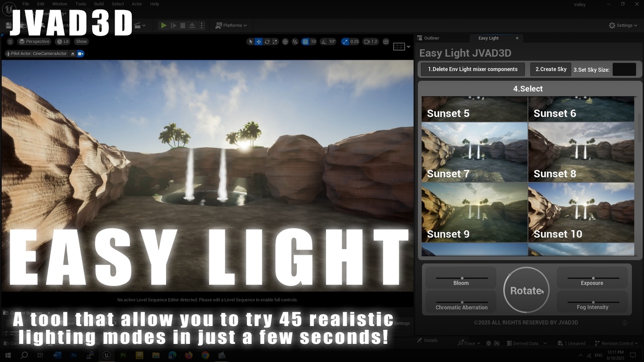Click Pilot Actor: CineCameraActor label
This screenshot has height=362, width=644.
tap(36, 53)
